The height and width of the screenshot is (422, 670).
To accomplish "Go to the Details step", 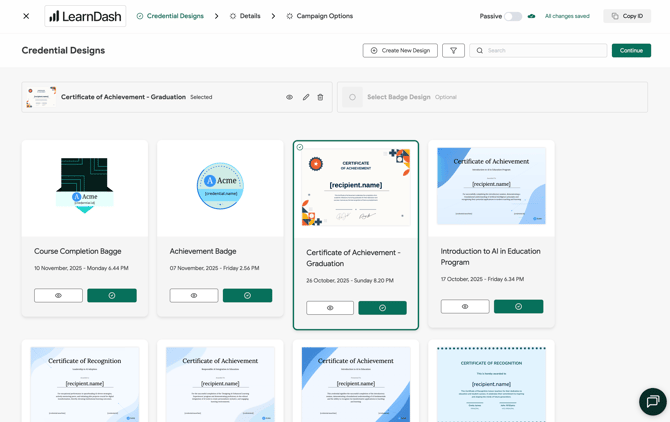I will [245, 16].
